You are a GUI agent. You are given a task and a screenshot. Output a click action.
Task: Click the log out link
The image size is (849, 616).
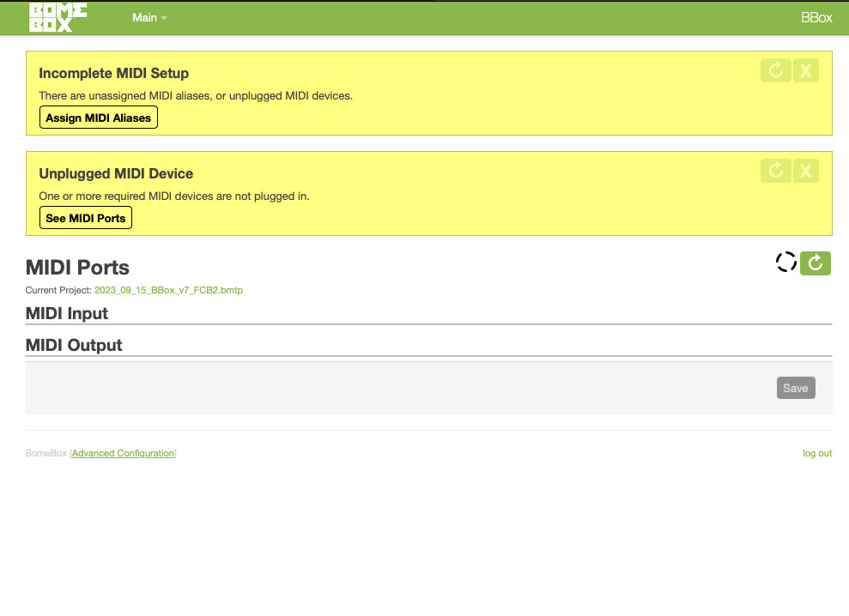816,454
